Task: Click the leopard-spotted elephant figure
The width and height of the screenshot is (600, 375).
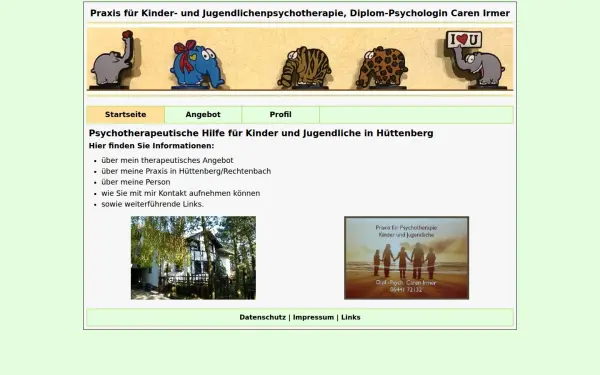Action: (x=382, y=67)
